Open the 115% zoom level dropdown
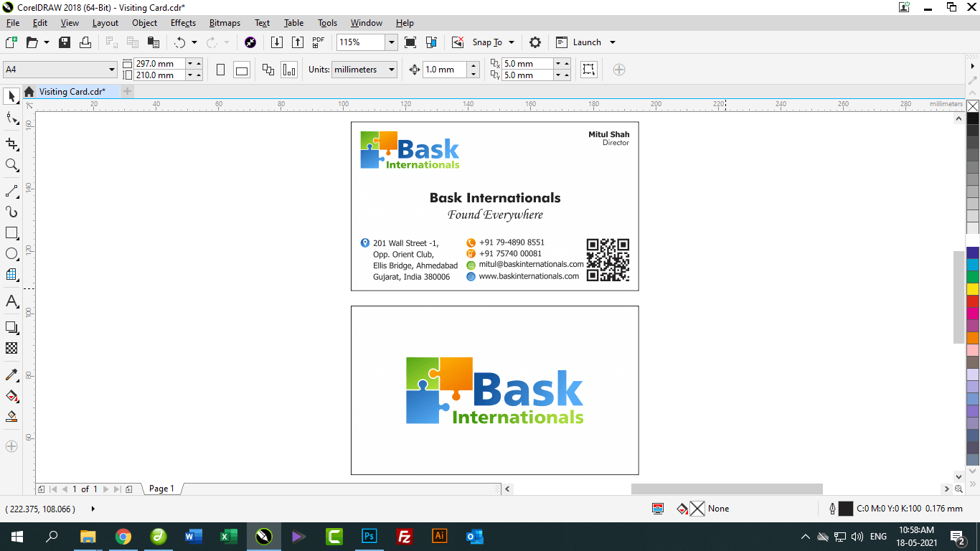 392,42
